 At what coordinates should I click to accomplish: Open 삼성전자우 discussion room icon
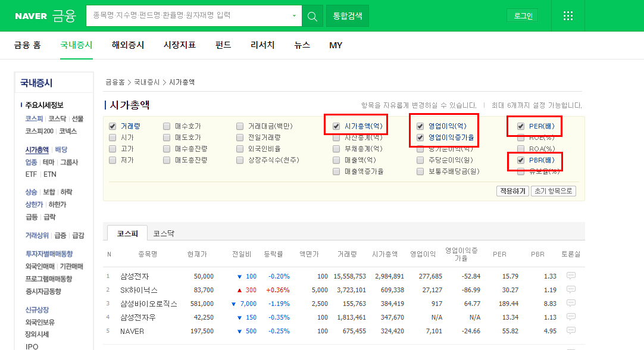tap(571, 317)
